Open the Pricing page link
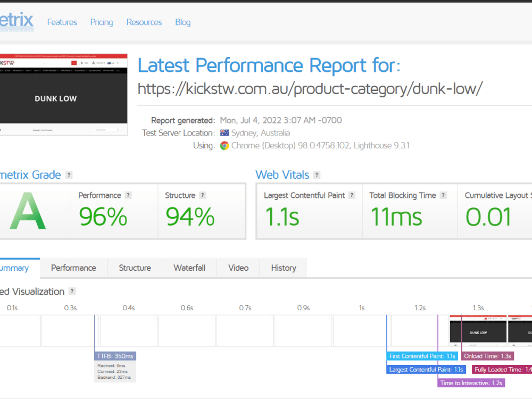 tap(102, 22)
